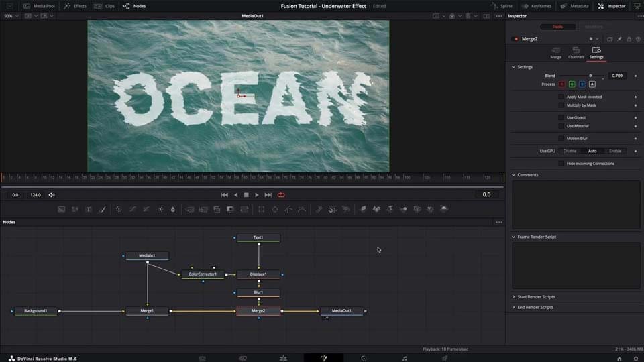Open the 93% viewer zoom dropdown
The width and height of the screenshot is (644, 362).
coord(11,16)
